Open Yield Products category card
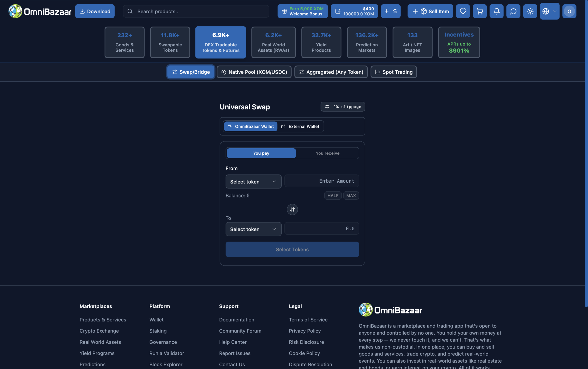 (x=321, y=42)
